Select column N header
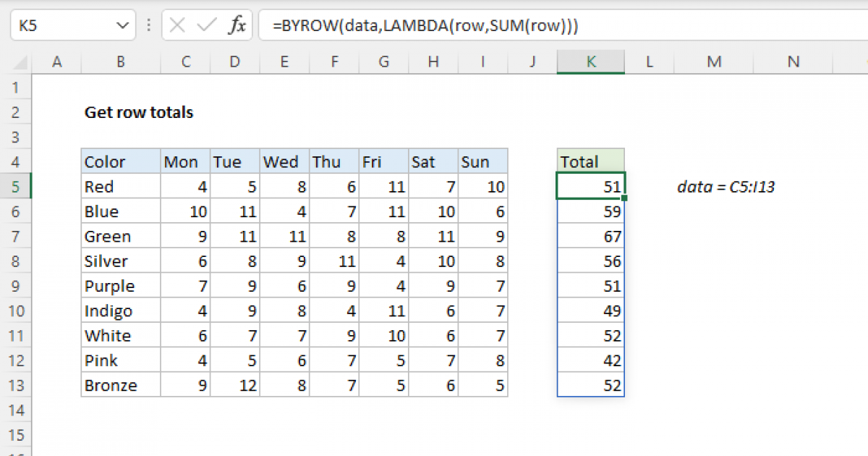This screenshot has width=868, height=456. coord(793,62)
